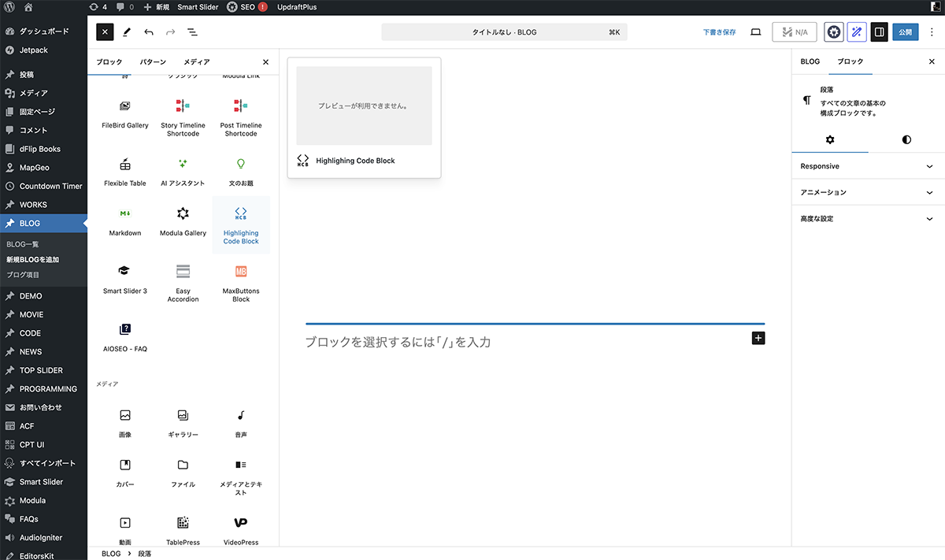Open the BLOG tab in settings sidebar
945x560 pixels.
click(x=810, y=61)
